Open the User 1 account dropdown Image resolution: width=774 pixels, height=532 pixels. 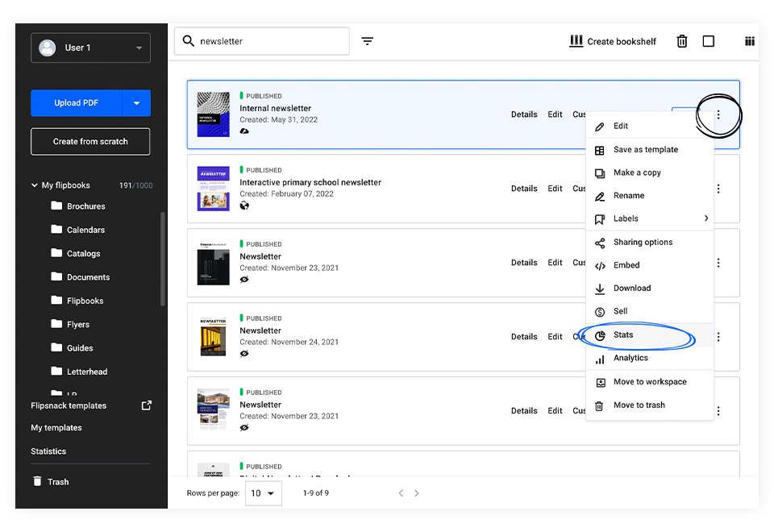coord(90,48)
